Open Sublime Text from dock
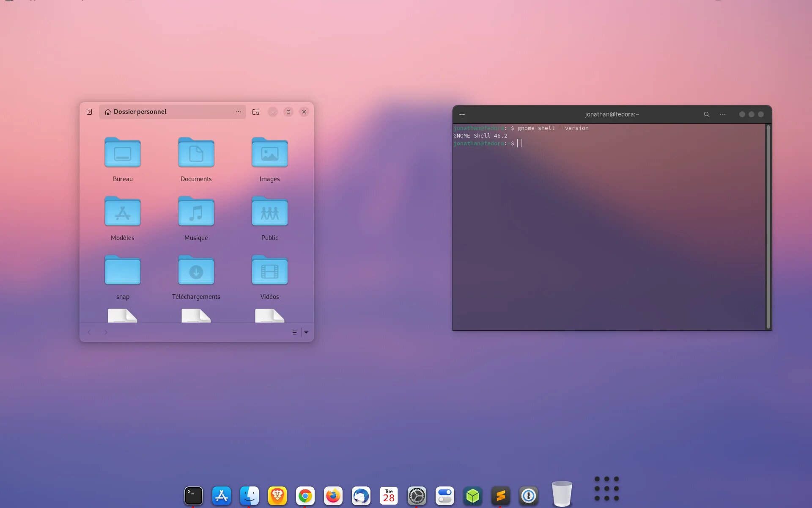The image size is (812, 508). (500, 496)
